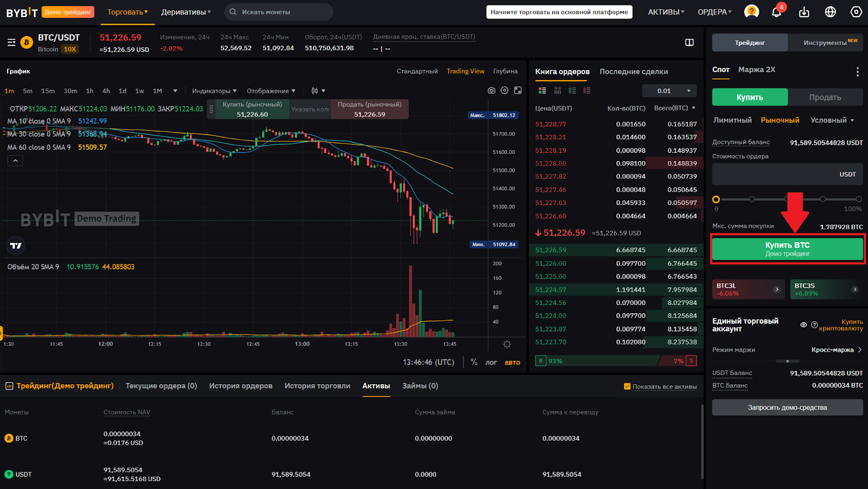Click the order value USDT input field

pyautogui.click(x=776, y=174)
